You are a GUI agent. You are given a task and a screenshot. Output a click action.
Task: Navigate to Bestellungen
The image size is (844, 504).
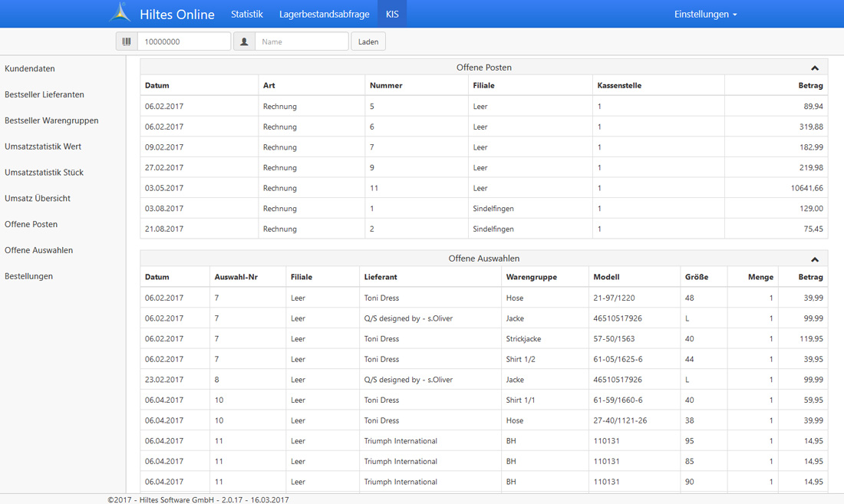pos(28,276)
